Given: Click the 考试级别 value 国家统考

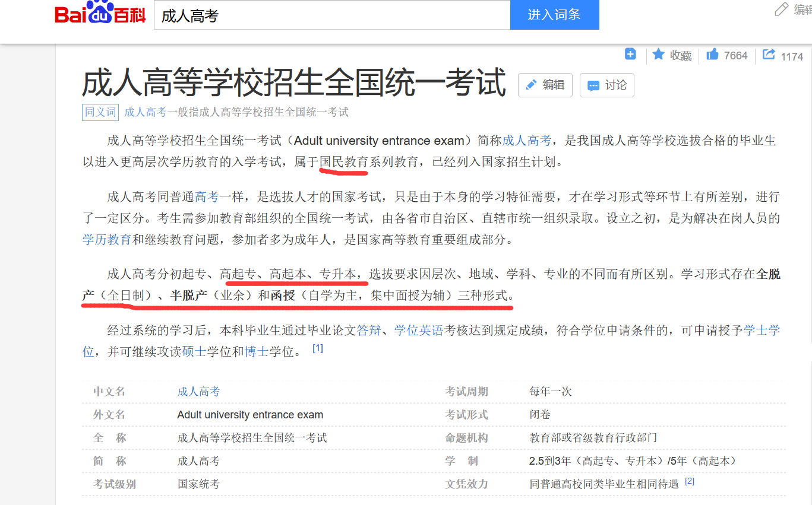Looking at the screenshot, I should [198, 484].
